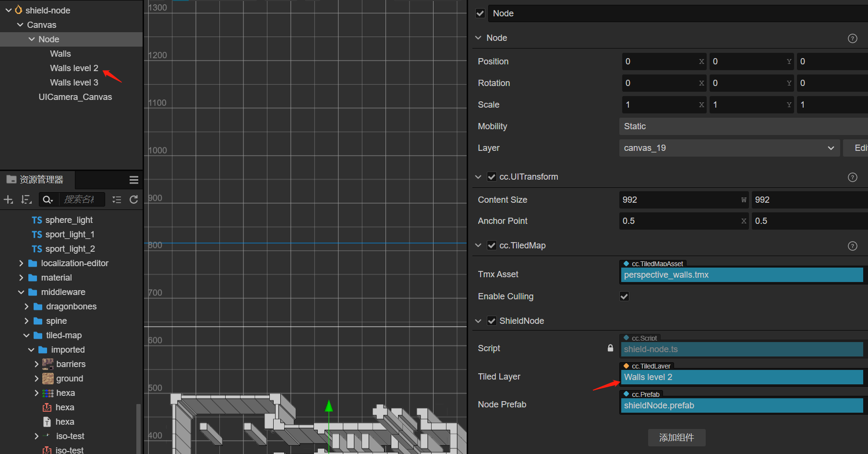Click the TS icon of sport_light_2
The height and width of the screenshot is (454, 868).
pyautogui.click(x=37, y=249)
